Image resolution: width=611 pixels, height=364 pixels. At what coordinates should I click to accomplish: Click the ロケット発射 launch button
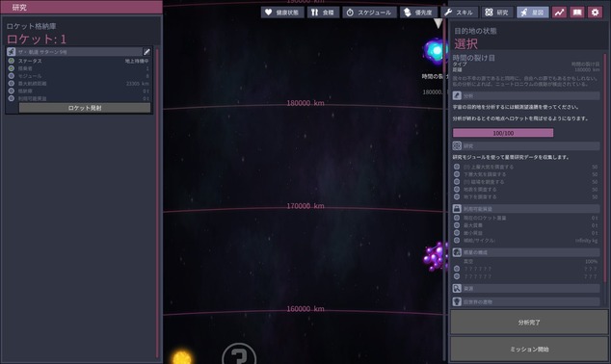pos(85,108)
